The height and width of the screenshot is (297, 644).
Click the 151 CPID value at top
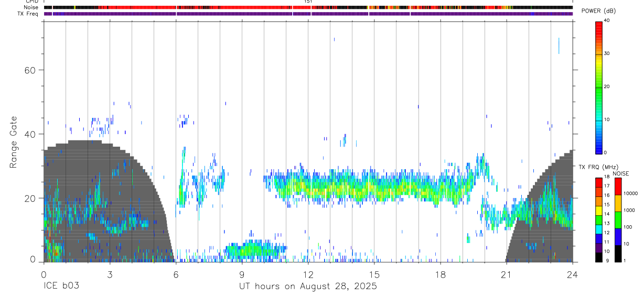click(x=308, y=2)
